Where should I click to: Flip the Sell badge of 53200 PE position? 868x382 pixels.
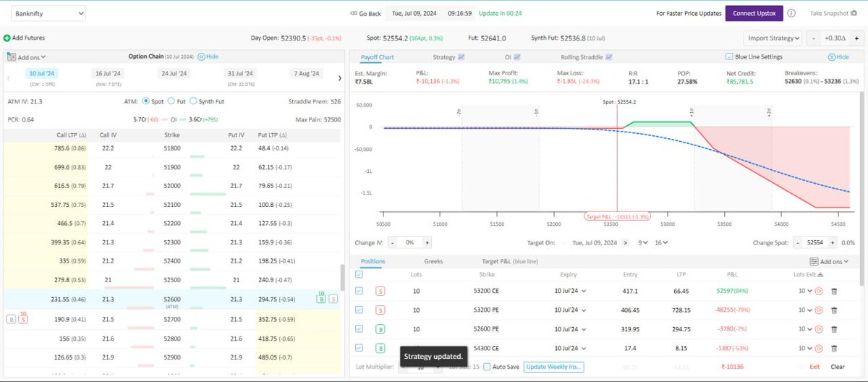point(380,310)
